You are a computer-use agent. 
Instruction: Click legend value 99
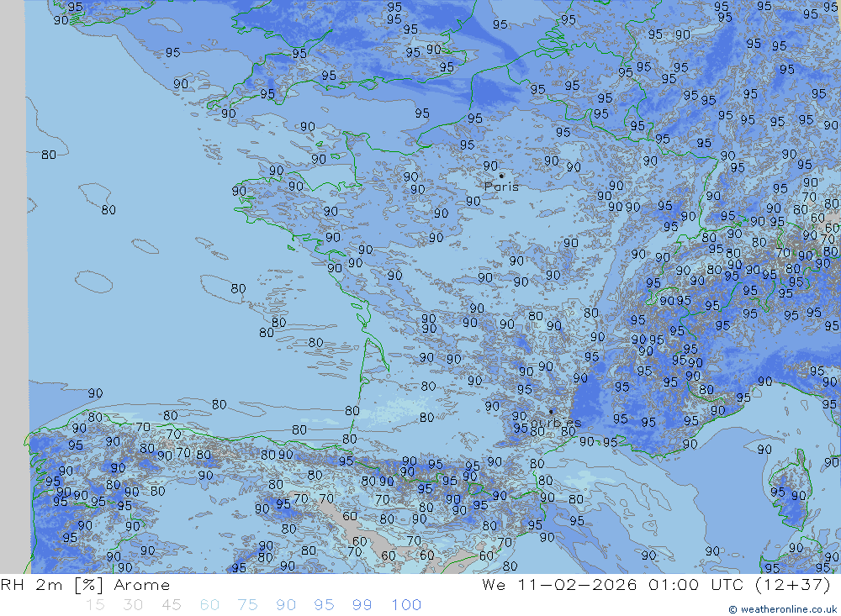362,605
